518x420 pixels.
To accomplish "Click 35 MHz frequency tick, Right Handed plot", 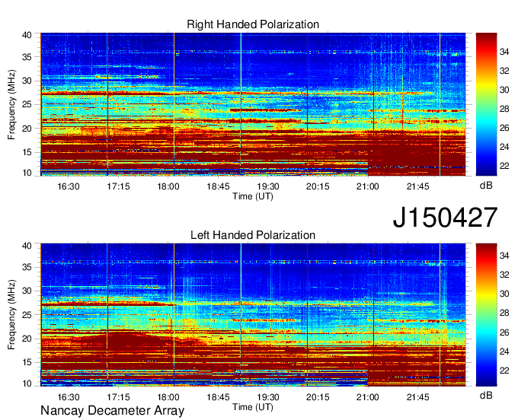I will 27,57.
